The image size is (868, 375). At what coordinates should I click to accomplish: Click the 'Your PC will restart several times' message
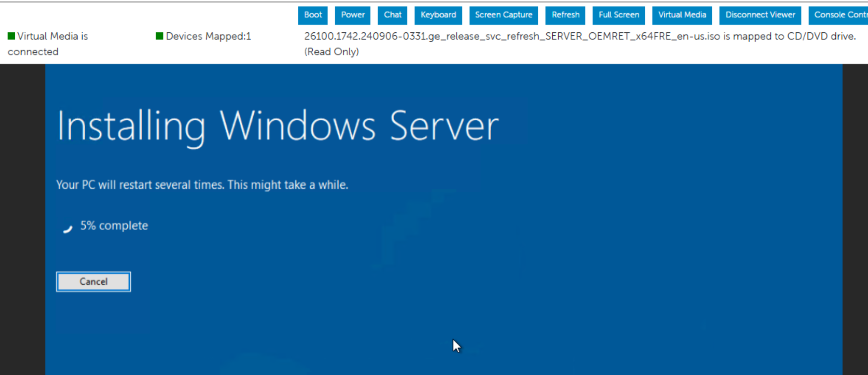(x=202, y=185)
